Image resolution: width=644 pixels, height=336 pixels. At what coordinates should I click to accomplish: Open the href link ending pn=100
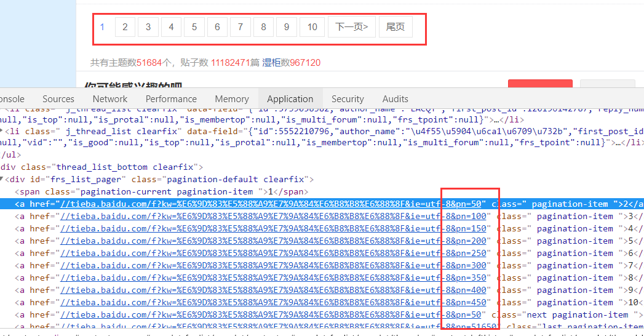pyautogui.click(x=273, y=217)
